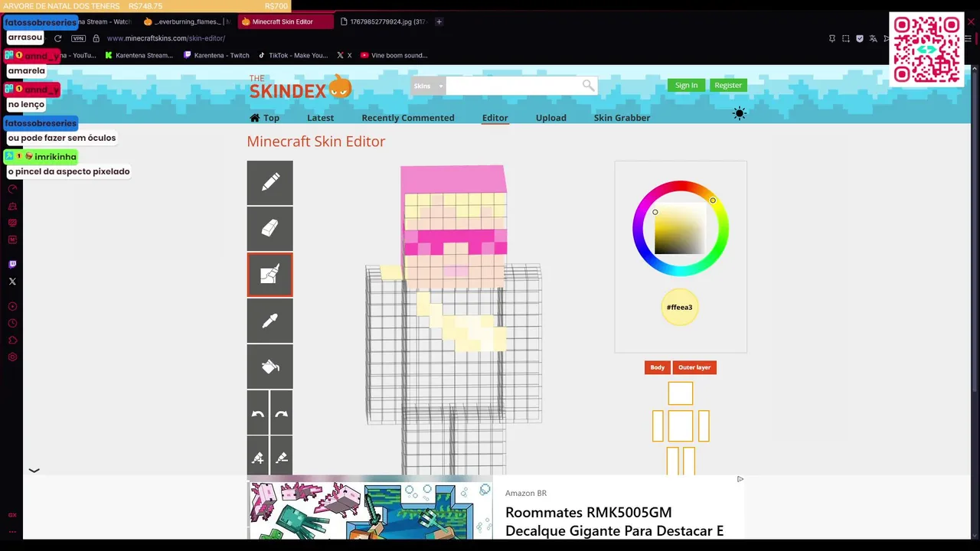The height and width of the screenshot is (551, 980).
Task: Open the Latest skins page
Action: pyautogui.click(x=320, y=118)
